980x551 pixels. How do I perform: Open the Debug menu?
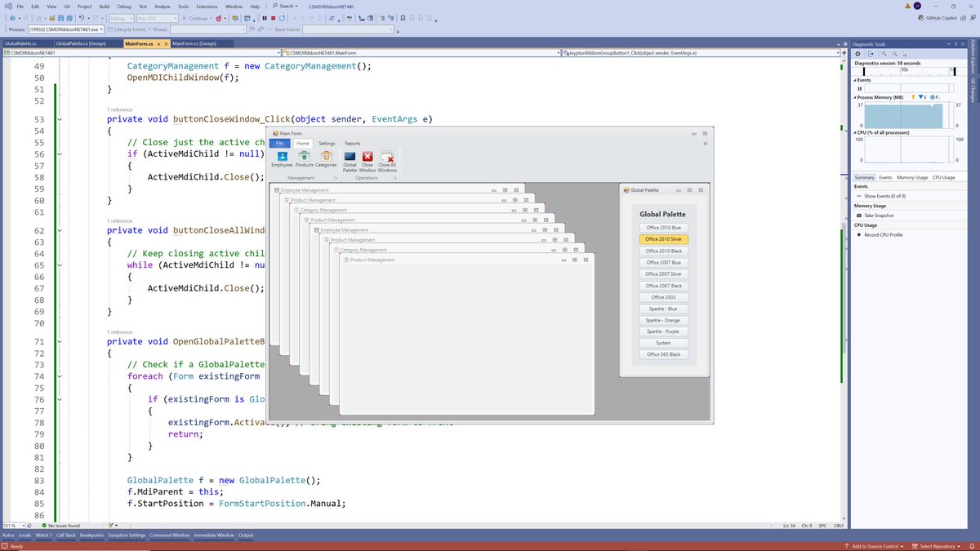click(x=124, y=7)
